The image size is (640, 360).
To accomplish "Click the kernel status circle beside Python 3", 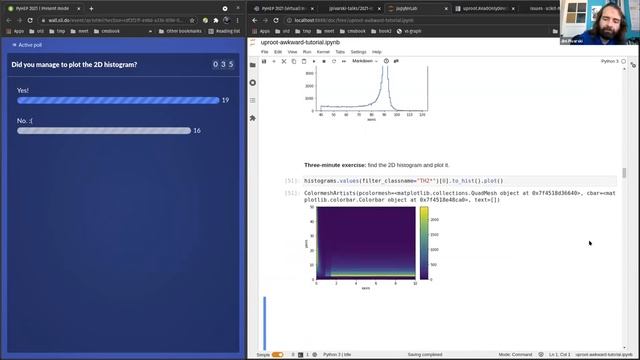I will (x=623, y=61).
